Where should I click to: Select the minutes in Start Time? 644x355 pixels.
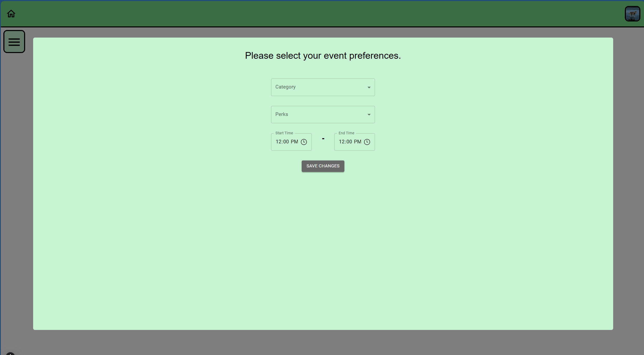(286, 142)
